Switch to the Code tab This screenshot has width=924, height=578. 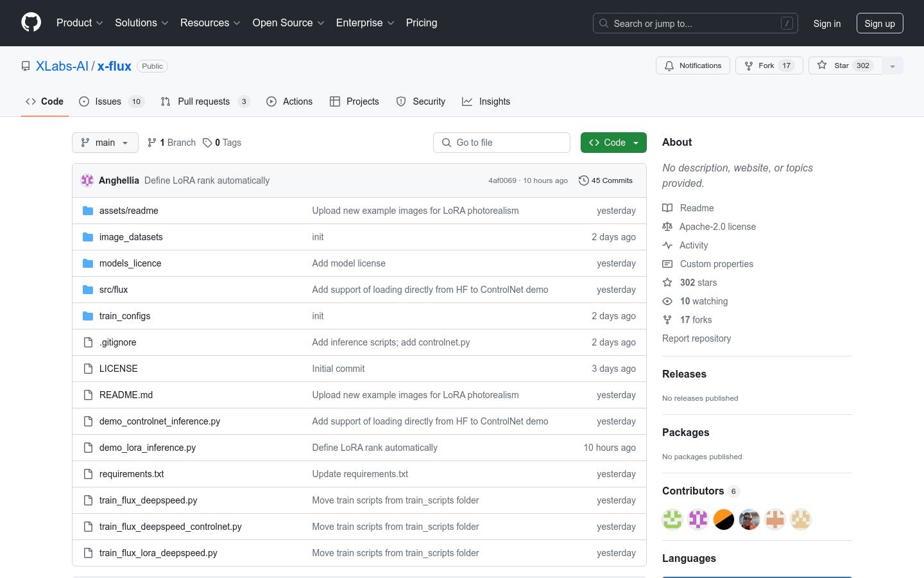click(x=45, y=101)
